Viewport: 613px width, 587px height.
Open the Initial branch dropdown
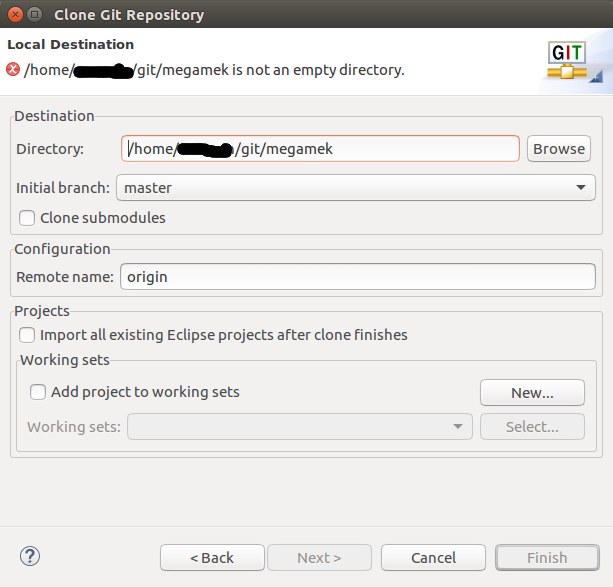click(356, 188)
